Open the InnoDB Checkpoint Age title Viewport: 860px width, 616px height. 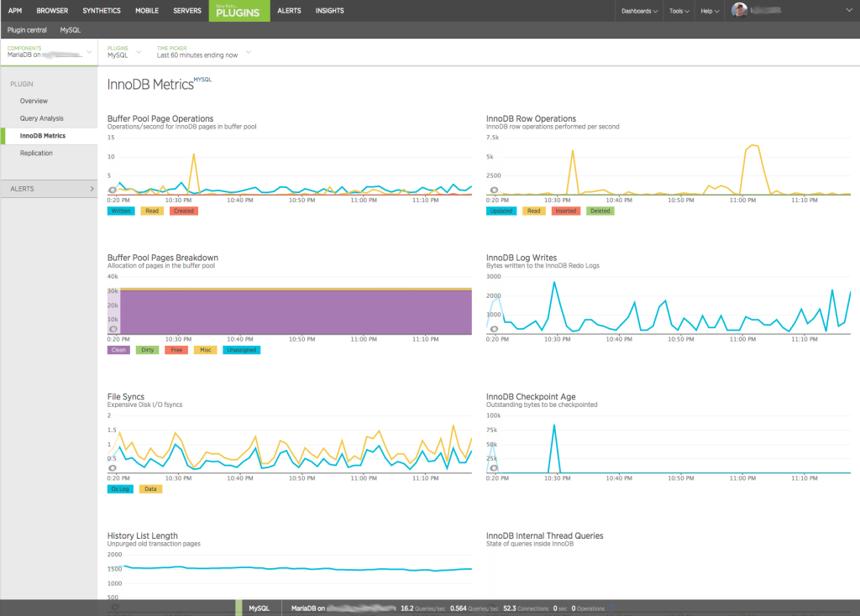coord(531,397)
